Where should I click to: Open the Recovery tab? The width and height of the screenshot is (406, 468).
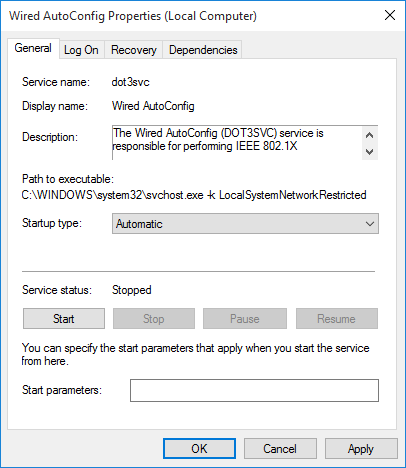pos(134,50)
